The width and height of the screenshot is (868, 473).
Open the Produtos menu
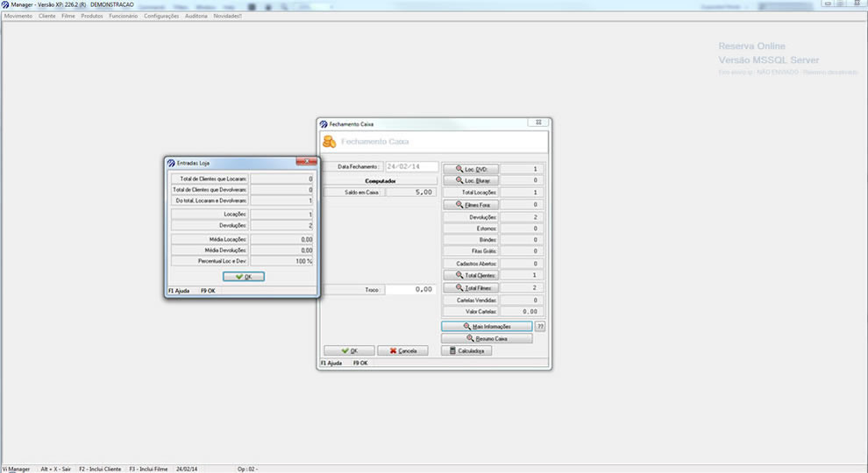92,16
